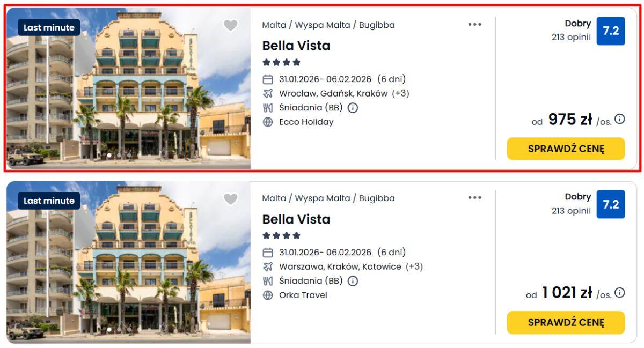Click info icon beside 1 021 zł price
Viewport: 644px width, 348px height.
620,292
